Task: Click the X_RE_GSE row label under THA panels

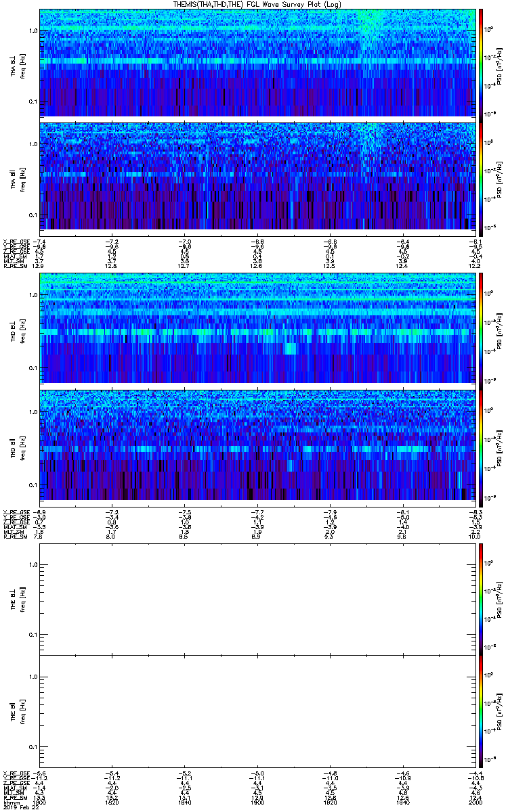Action: point(15,242)
